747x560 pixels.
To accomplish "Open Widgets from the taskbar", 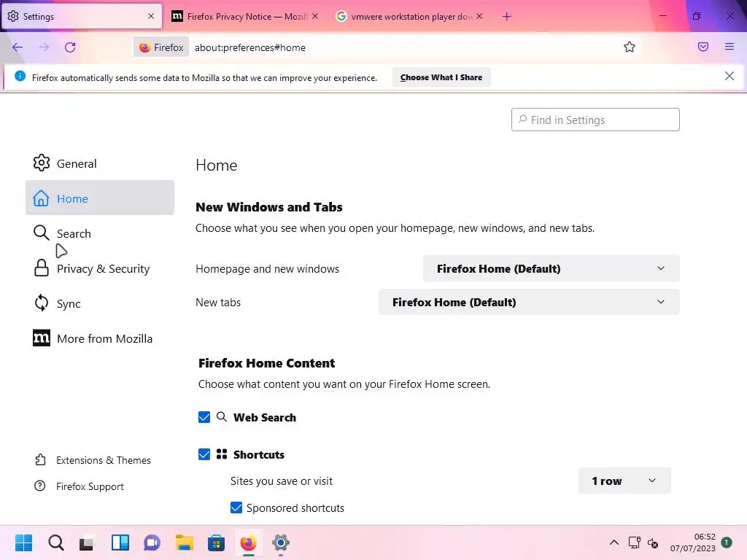I will pos(120,542).
